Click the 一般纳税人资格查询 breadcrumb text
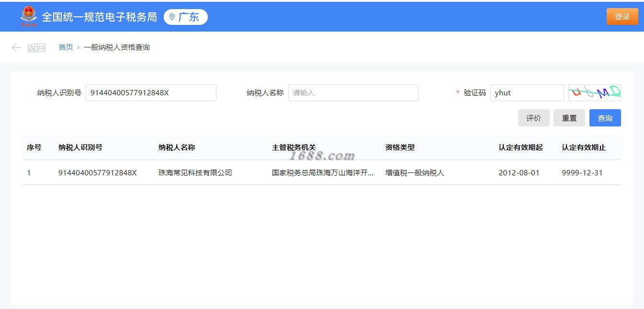The width and height of the screenshot is (644, 309). point(117,47)
